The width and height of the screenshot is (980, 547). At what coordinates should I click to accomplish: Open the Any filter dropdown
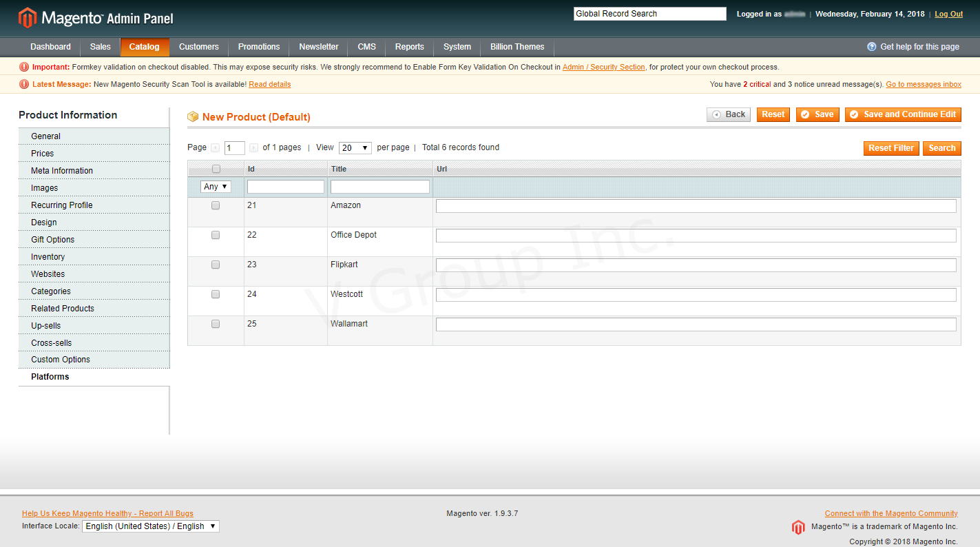coord(216,187)
